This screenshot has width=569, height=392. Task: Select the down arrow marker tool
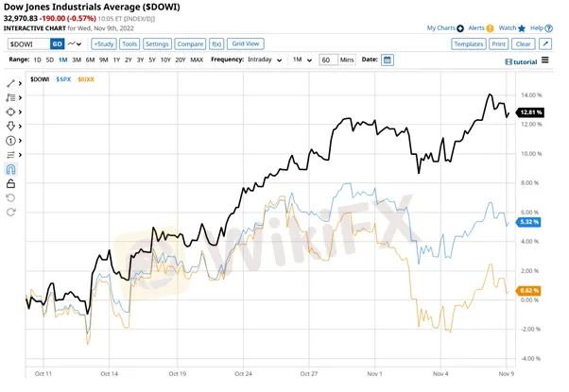pos(10,126)
